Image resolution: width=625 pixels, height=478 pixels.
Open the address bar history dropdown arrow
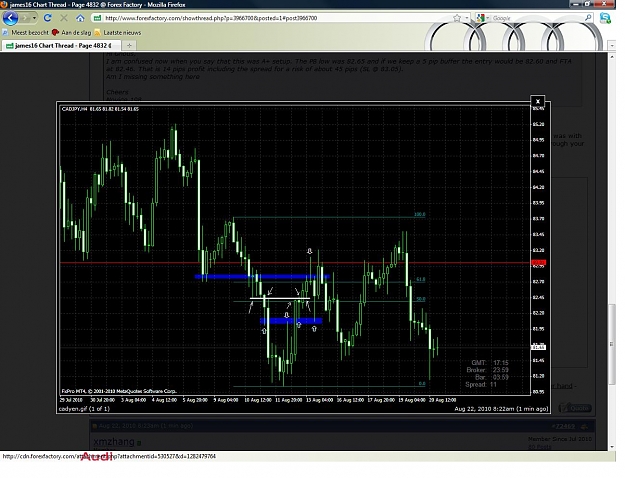pyautogui.click(x=467, y=18)
